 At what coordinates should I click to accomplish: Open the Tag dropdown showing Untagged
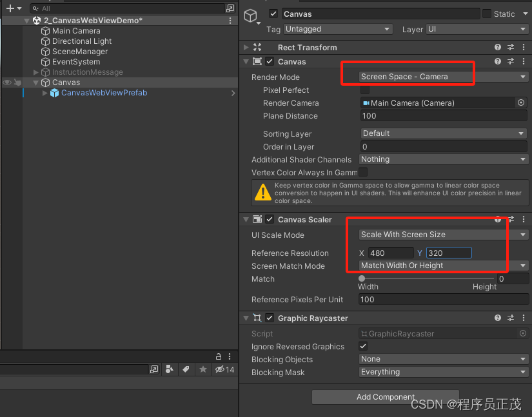pos(338,29)
